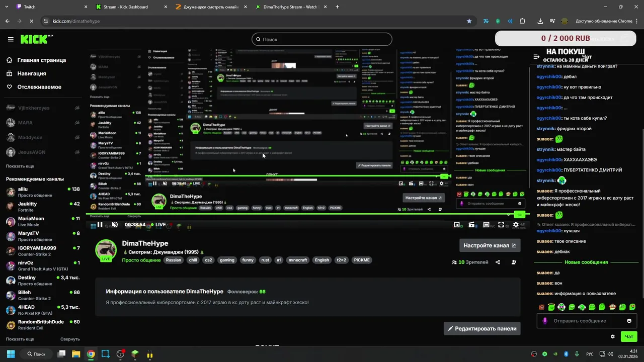The width and height of the screenshot is (644, 362).
Task: Open the Chrome three-dot menu
Action: point(636,21)
